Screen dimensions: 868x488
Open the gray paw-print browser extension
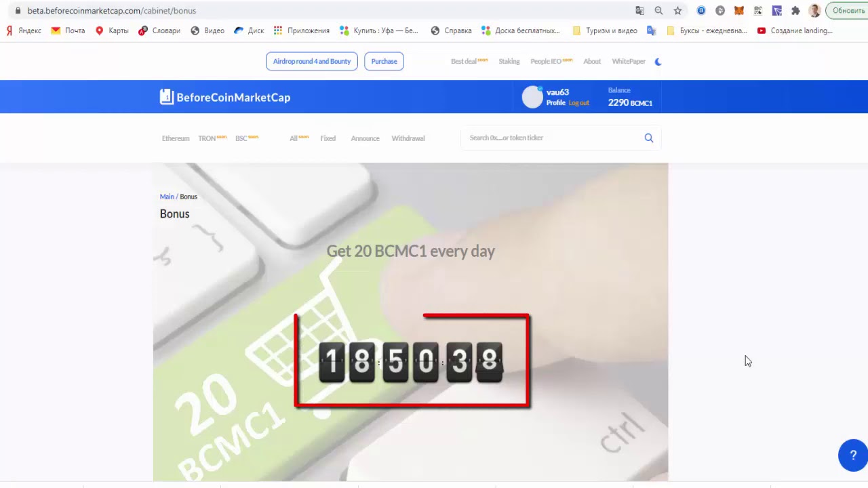[720, 11]
